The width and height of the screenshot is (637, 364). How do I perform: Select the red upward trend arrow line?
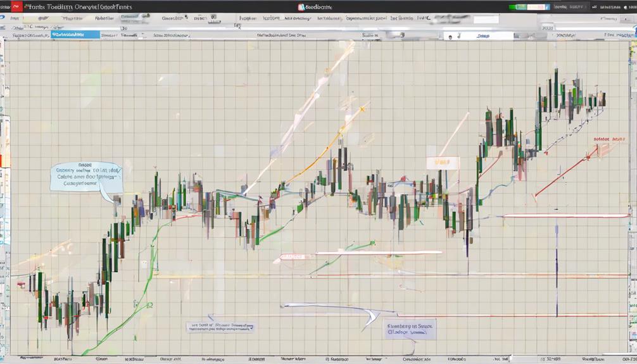566,172
